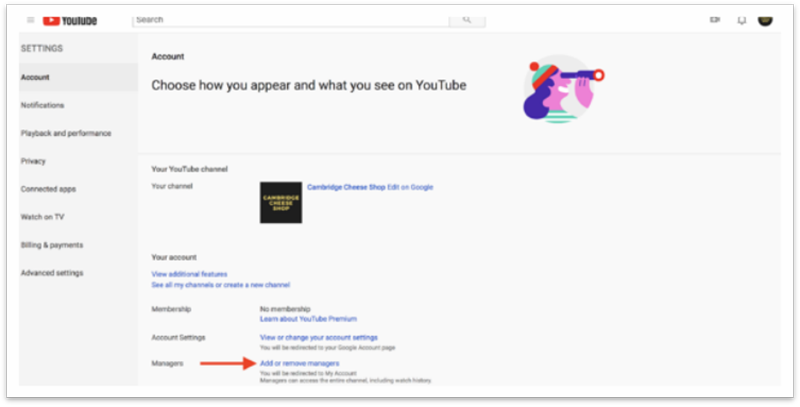Click the Membership label
This screenshot has height=407, width=800.
(171, 310)
